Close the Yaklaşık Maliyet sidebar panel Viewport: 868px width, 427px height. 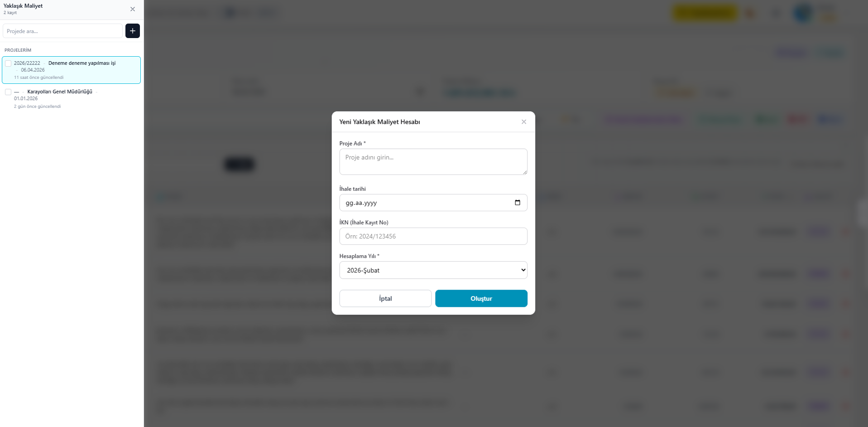pyautogui.click(x=133, y=9)
